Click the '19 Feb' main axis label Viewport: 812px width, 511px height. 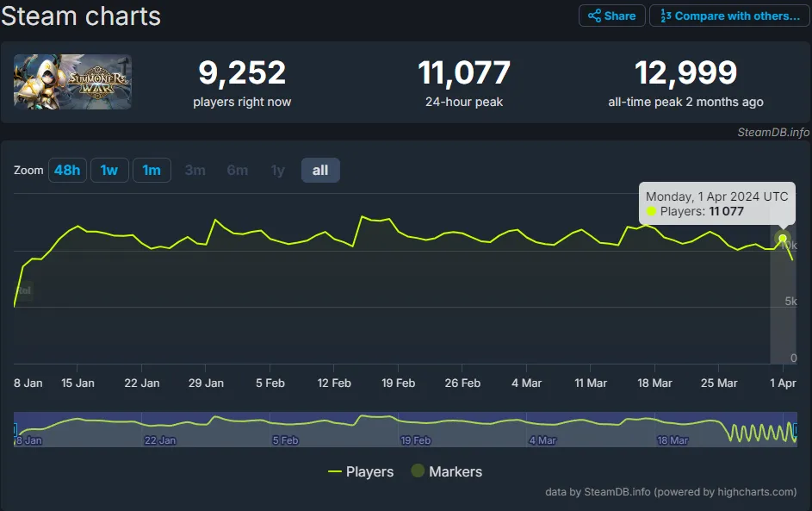coord(398,383)
